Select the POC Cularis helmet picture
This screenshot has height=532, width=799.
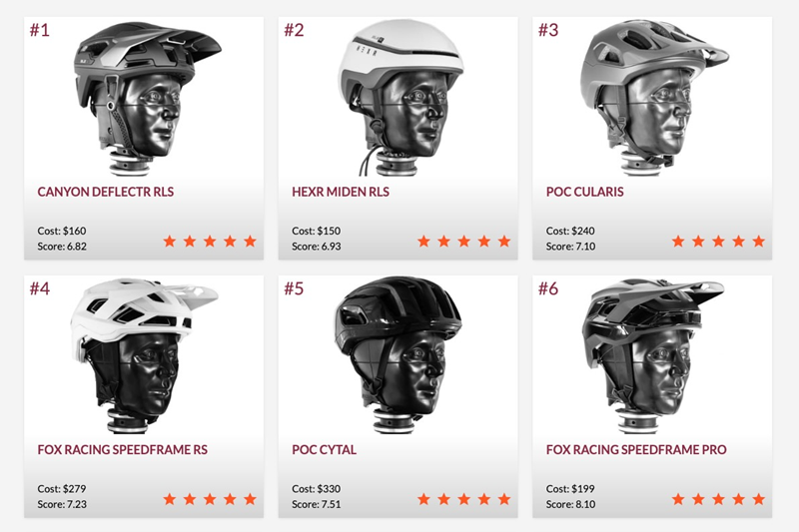654,98
